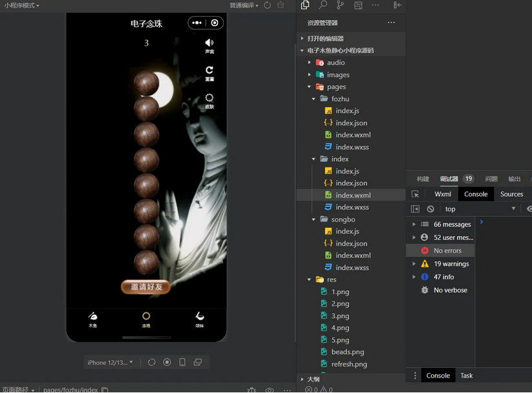Image resolution: width=532 pixels, height=393 pixels.
Task: Open beads.png in the res folder
Action: click(347, 352)
